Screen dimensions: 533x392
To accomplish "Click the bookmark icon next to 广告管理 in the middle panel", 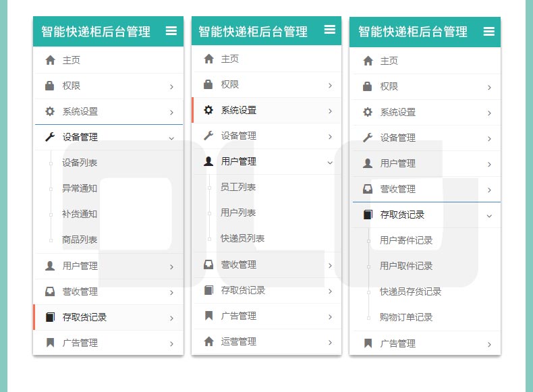I will [208, 316].
